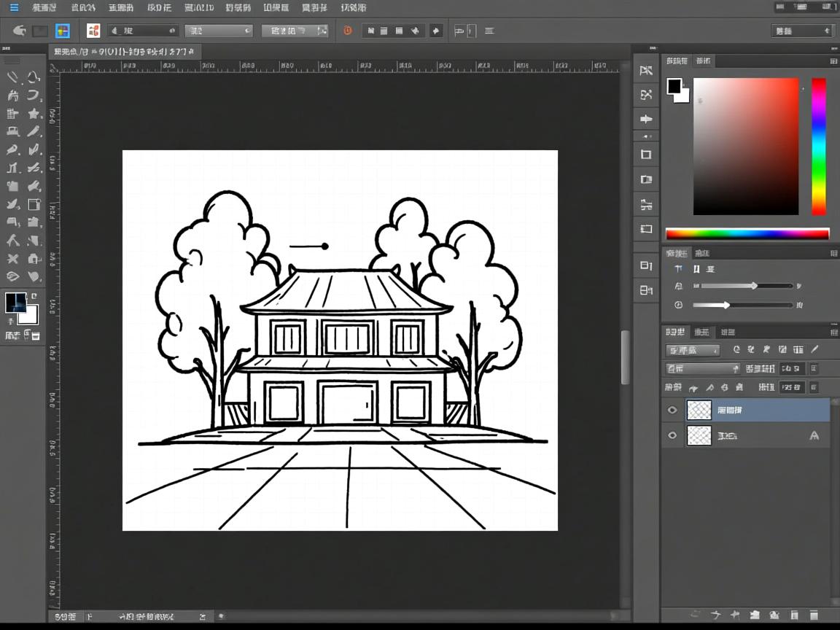
Task: Open the first dropdown in the options bar
Action: tap(143, 31)
